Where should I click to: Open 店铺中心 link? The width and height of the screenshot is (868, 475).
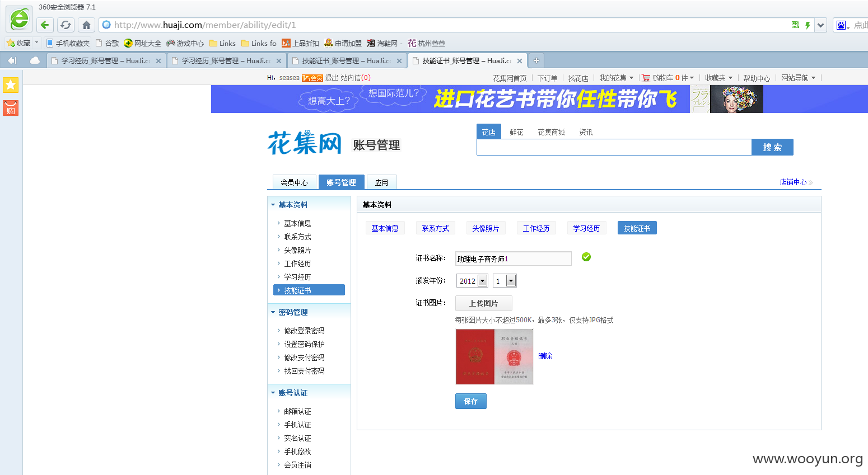click(793, 182)
